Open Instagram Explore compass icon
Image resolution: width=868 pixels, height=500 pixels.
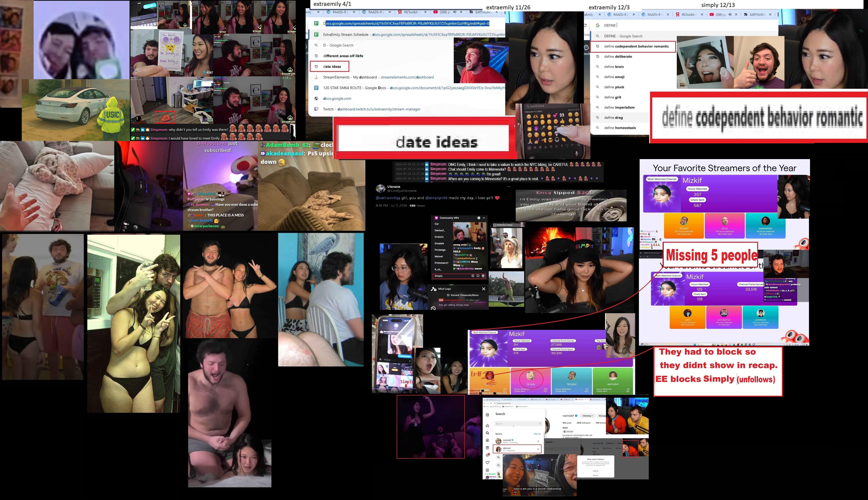[x=487, y=440]
